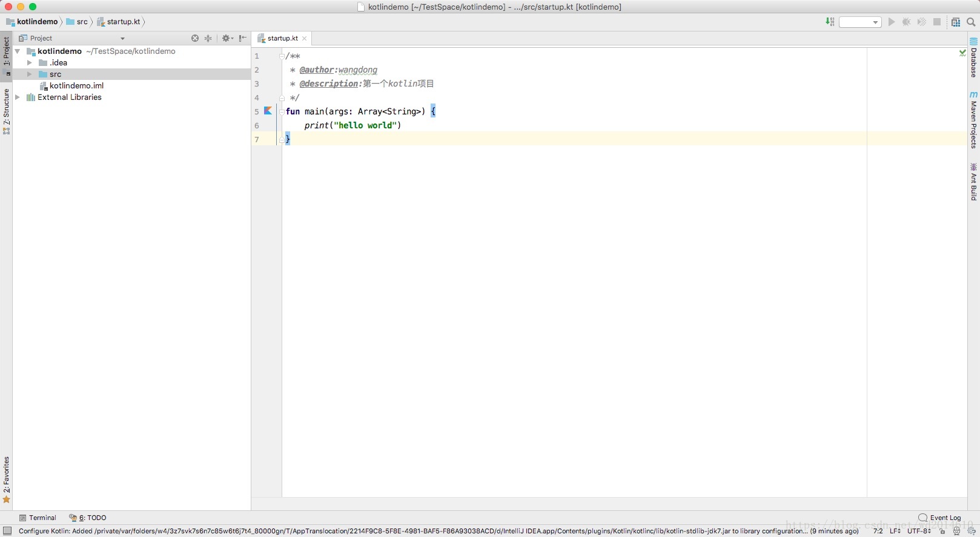Expand External Libraries node

coord(18,97)
